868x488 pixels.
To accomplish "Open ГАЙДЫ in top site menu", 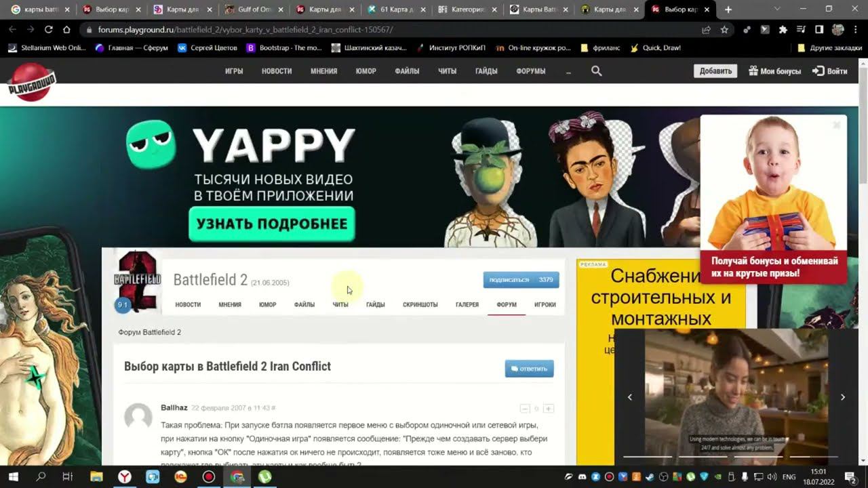I will pyautogui.click(x=486, y=71).
